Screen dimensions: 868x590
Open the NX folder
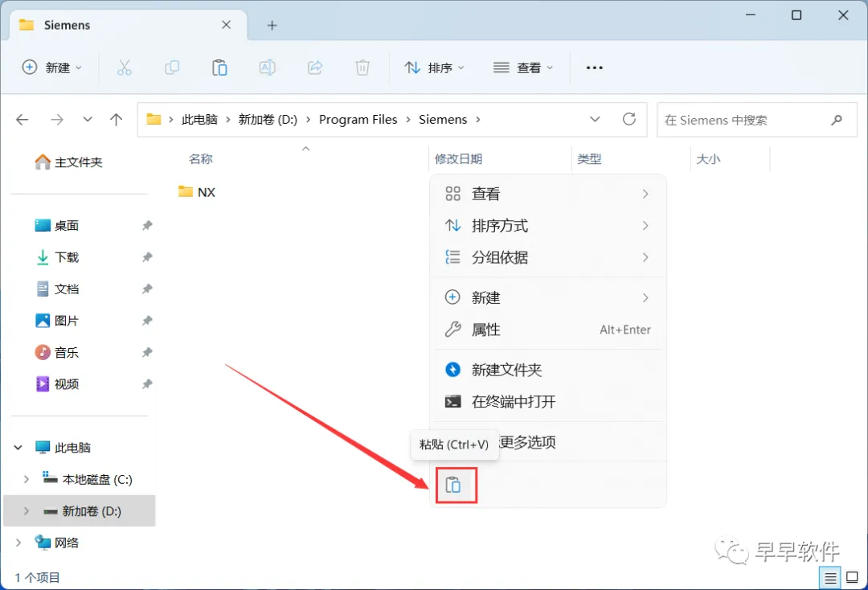[x=197, y=192]
